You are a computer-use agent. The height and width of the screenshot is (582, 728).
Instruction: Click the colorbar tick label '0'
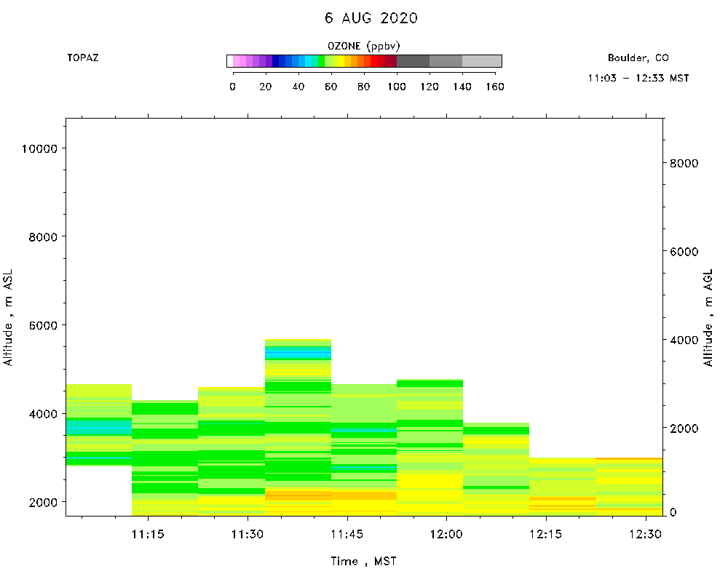[x=233, y=87]
